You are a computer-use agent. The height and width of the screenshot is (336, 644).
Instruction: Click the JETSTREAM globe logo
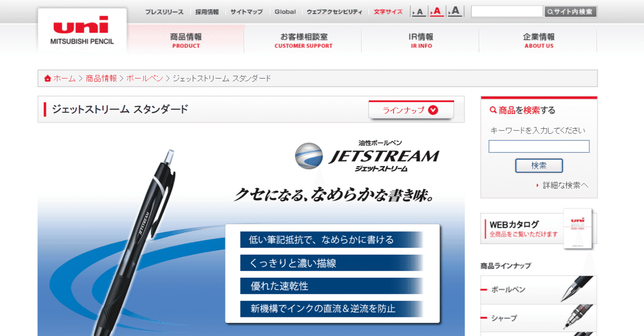309,155
